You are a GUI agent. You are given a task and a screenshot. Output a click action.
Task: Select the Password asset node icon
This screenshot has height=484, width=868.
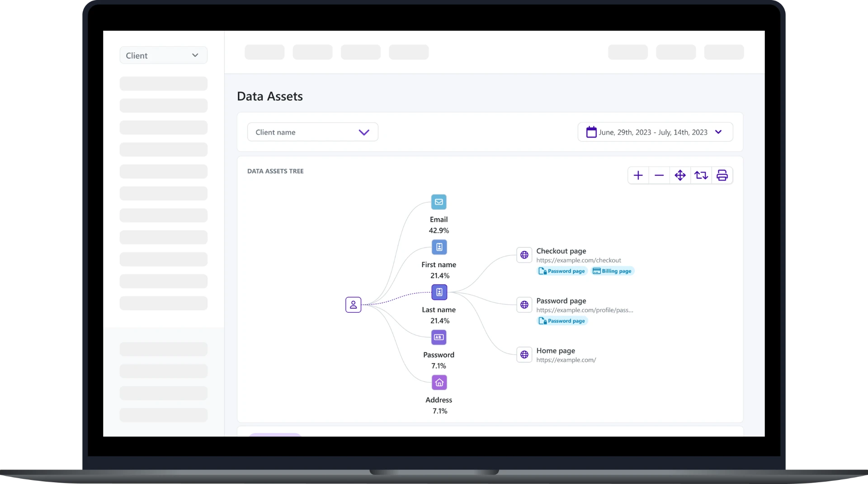pos(439,337)
